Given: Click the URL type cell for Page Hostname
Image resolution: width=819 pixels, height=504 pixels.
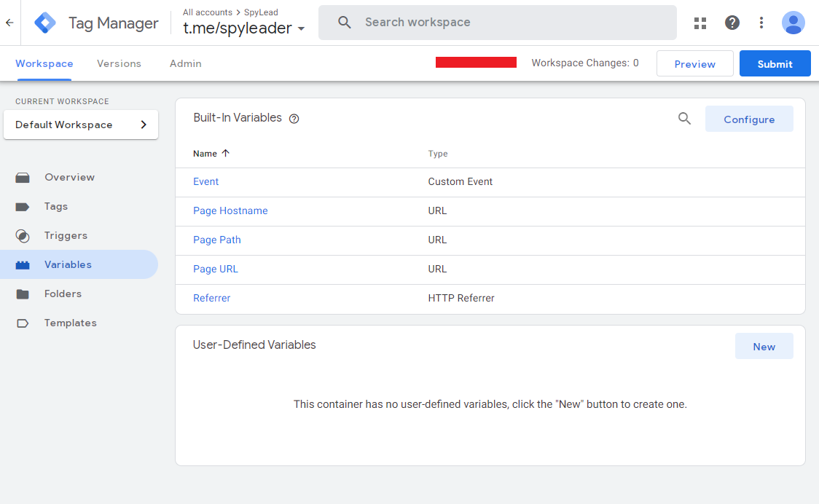Looking at the screenshot, I should (x=437, y=211).
